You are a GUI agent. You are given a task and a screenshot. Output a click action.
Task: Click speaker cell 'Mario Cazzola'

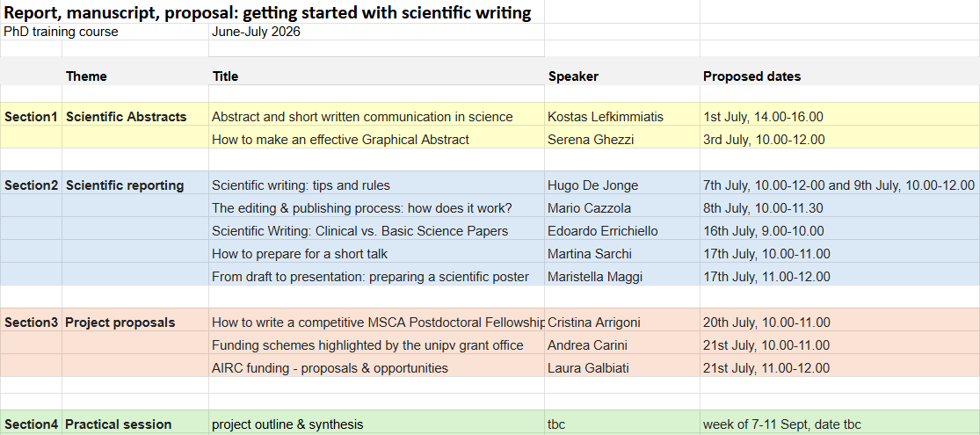point(589,208)
